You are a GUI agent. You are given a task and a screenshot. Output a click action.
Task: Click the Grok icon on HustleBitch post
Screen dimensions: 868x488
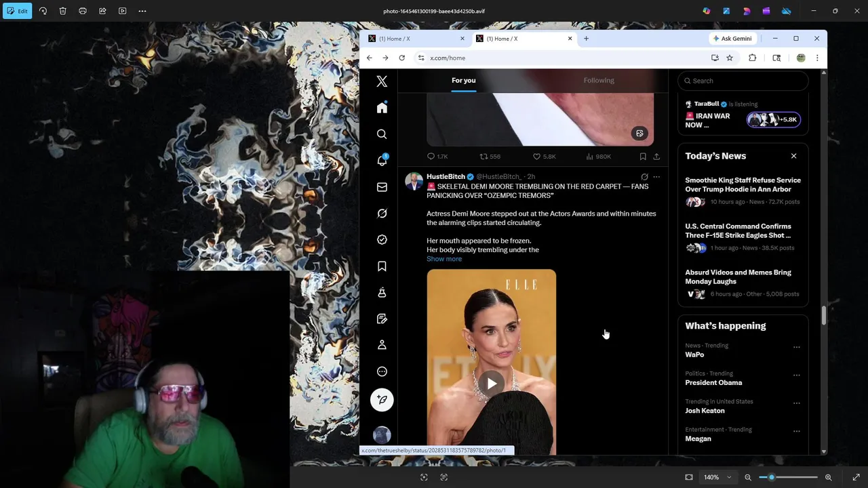644,177
